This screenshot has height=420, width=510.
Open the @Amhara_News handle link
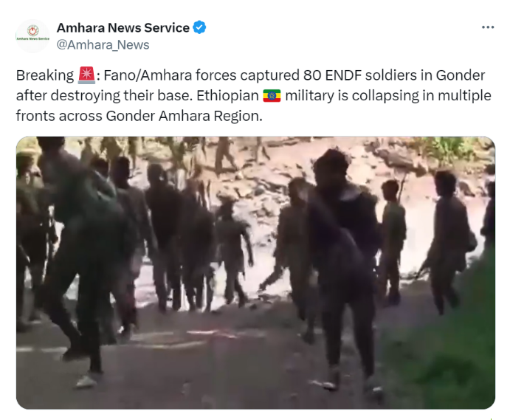click(103, 44)
